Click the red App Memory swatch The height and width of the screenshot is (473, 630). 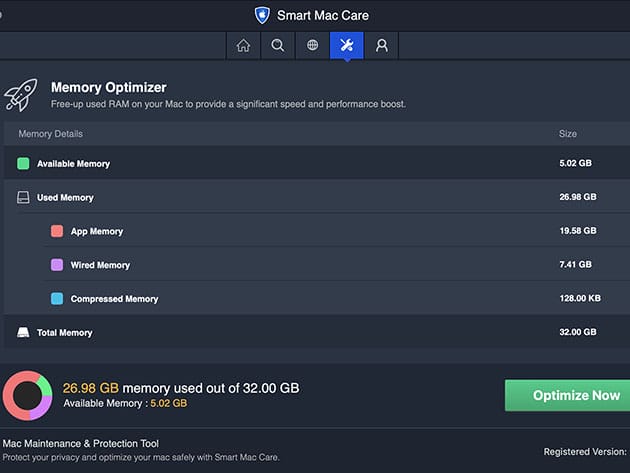[57, 231]
